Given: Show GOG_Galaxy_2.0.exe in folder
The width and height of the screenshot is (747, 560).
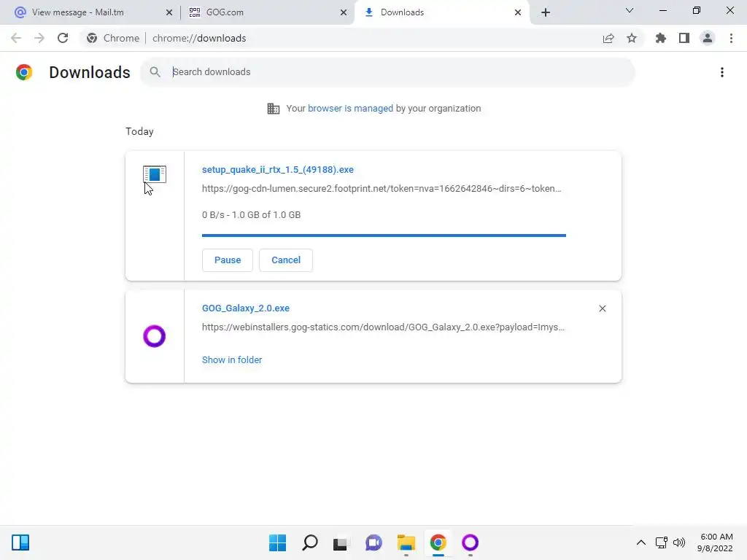Looking at the screenshot, I should [232, 360].
